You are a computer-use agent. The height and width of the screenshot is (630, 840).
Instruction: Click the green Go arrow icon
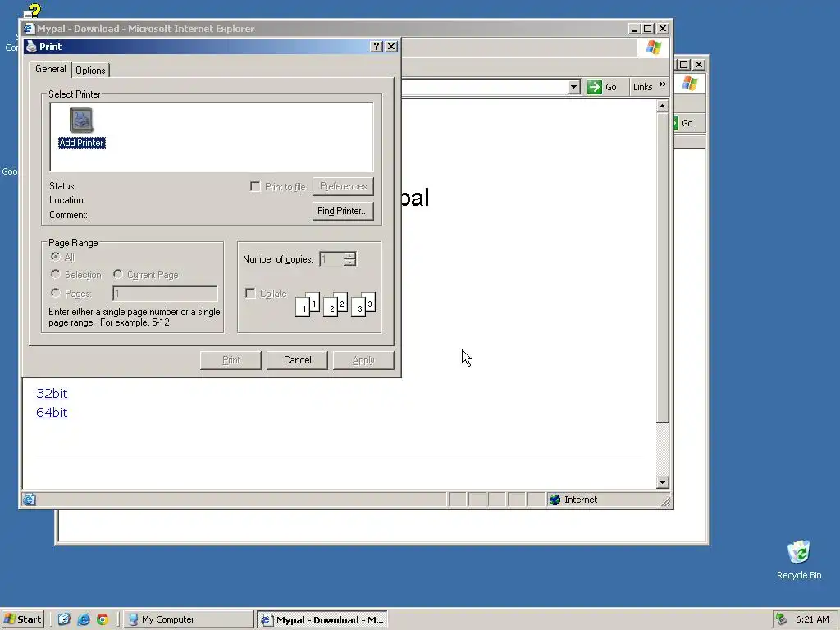tap(595, 87)
